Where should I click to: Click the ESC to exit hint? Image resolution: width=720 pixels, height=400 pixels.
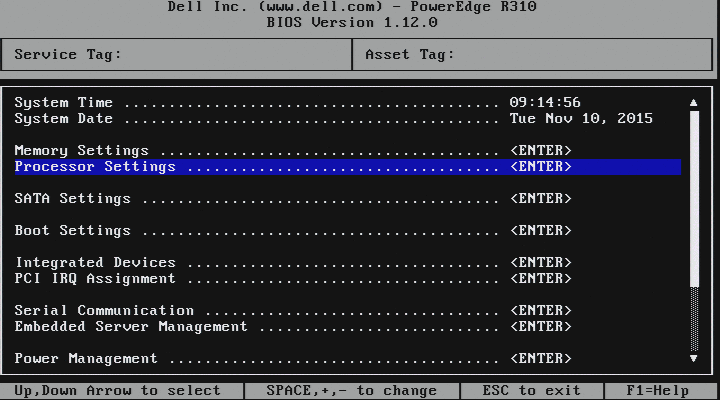pyautogui.click(x=531, y=391)
